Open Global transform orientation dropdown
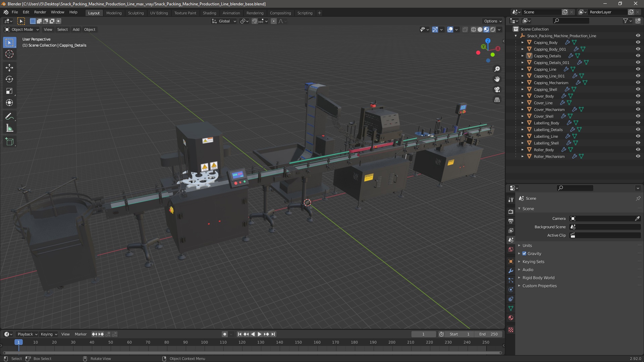This screenshot has height=362, width=644. tap(224, 21)
